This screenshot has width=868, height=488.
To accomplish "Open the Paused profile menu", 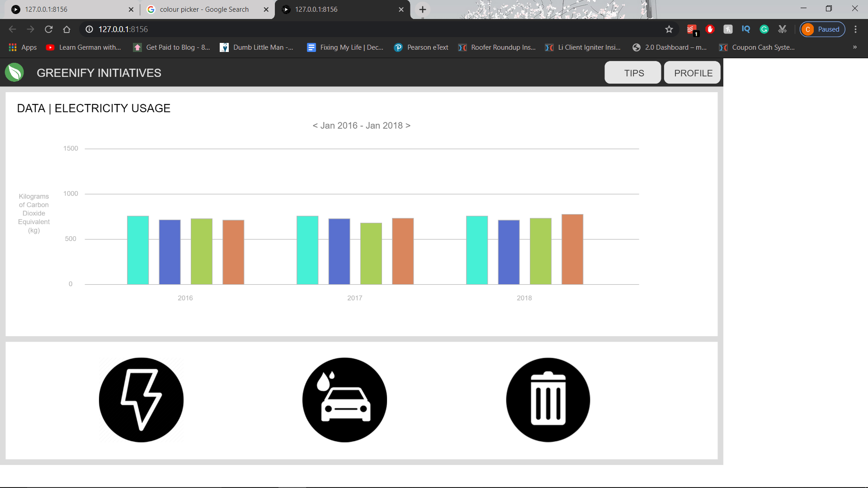I will pos(822,29).
